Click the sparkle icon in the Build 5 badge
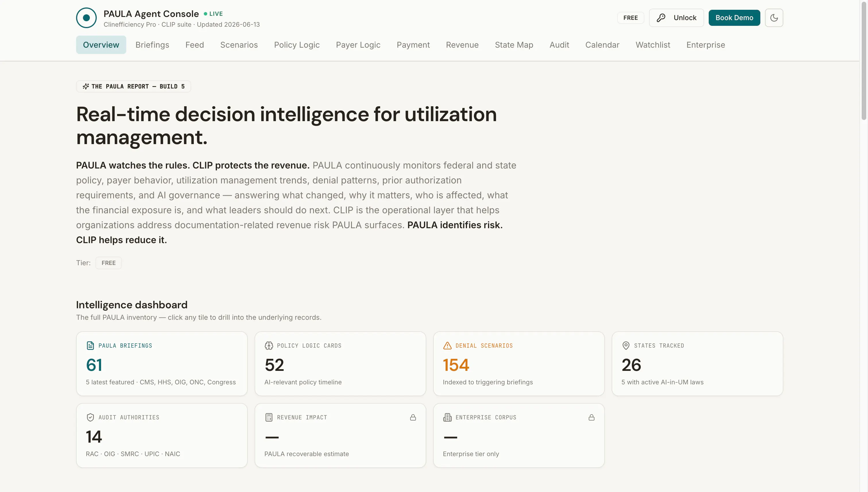The image size is (868, 492). tap(86, 86)
